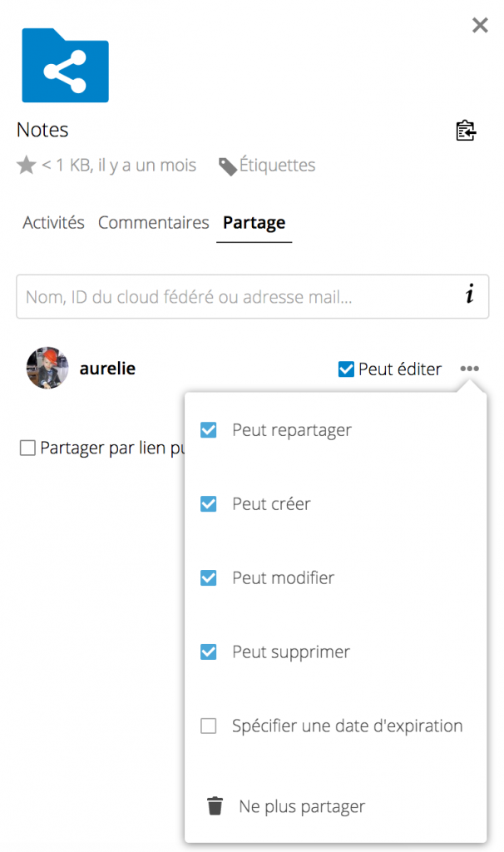
Task: Open the Commentaires tab
Action: [153, 222]
